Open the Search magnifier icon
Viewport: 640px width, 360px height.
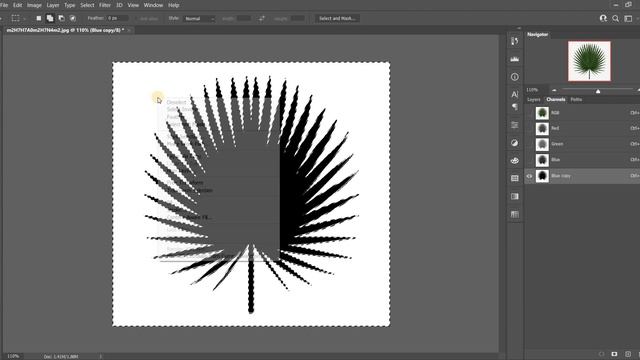tap(616, 18)
